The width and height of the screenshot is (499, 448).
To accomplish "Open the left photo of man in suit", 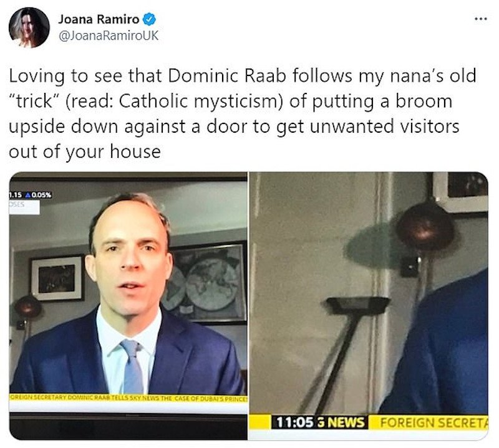I will 128,306.
